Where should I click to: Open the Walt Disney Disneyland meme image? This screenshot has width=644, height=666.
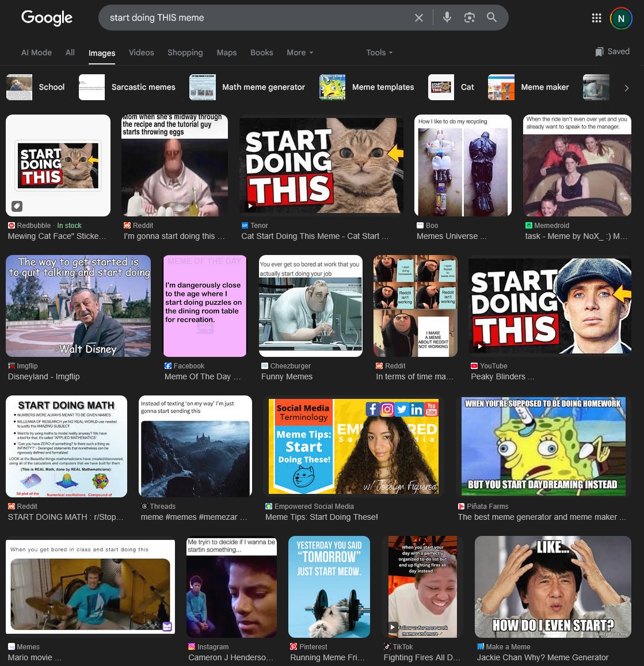78,306
